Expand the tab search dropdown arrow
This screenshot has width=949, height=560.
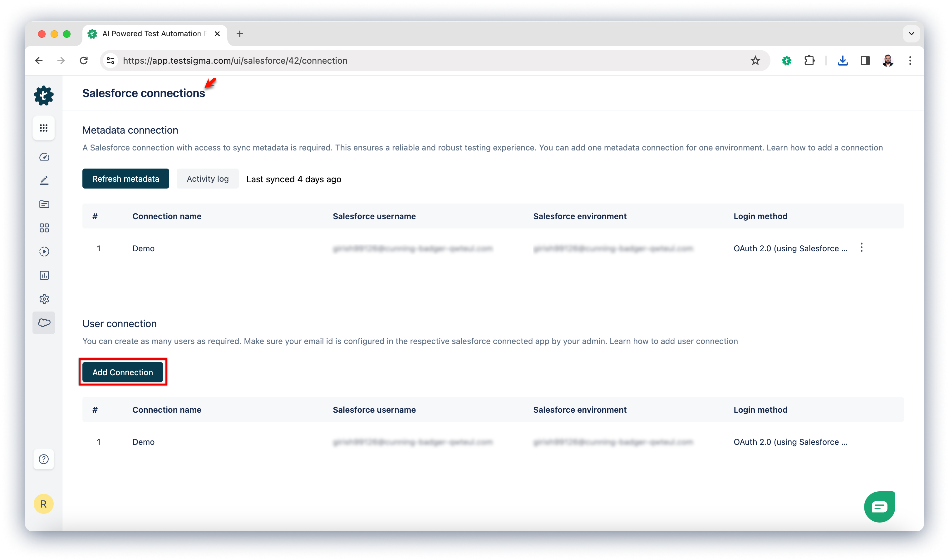911,34
